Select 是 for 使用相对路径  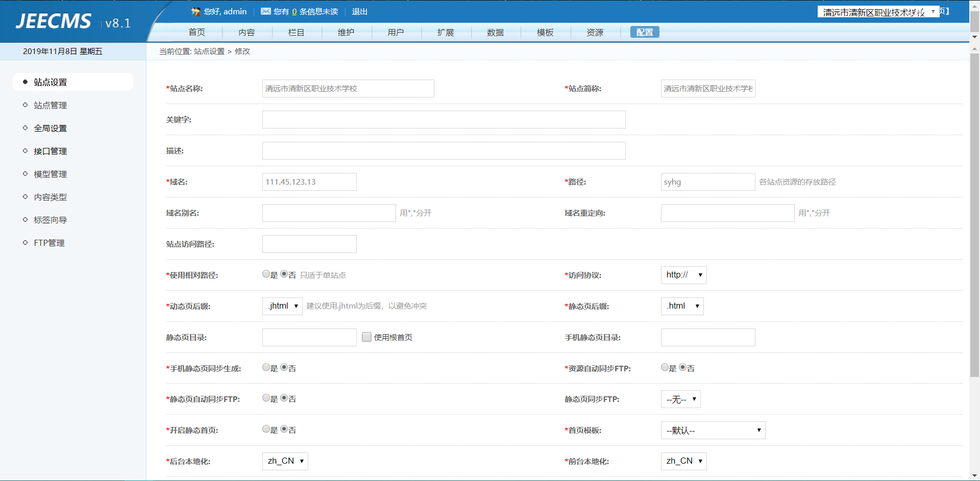point(266,274)
